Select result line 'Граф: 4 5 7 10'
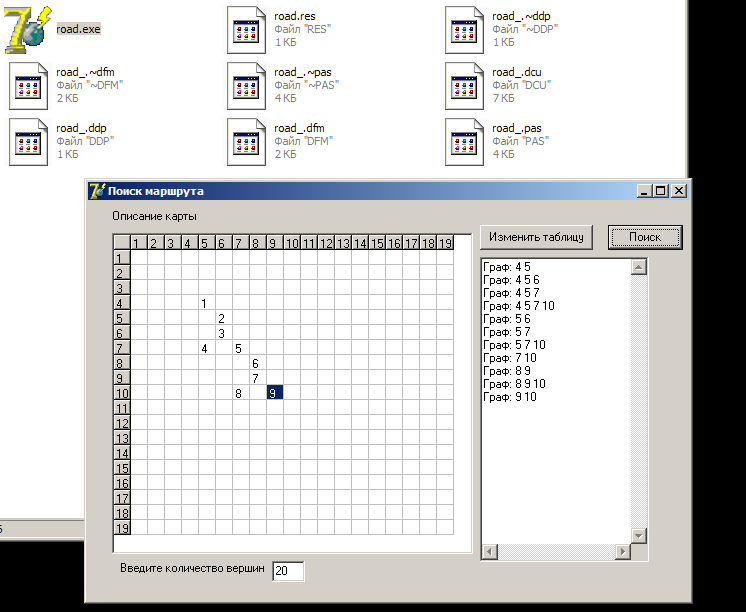746x612 pixels. [x=519, y=306]
